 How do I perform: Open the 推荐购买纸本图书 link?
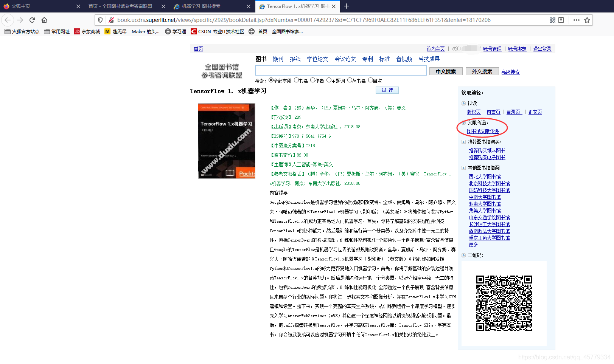coord(487,150)
